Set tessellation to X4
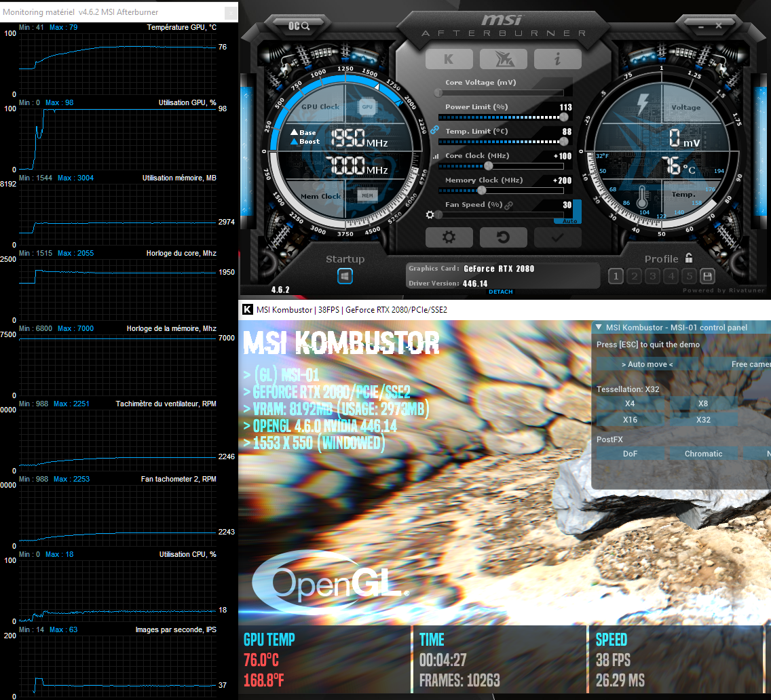 (x=630, y=404)
